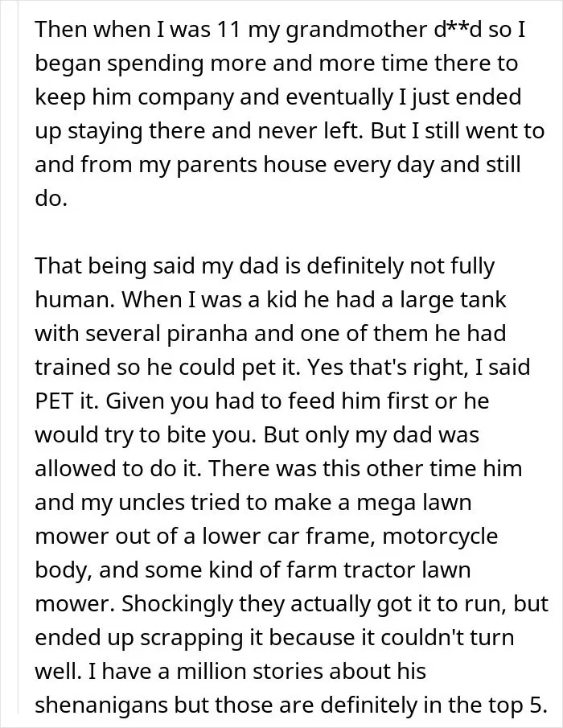Click the word 'piranha' in second paragraph
563x728 pixels.
[x=207, y=335]
